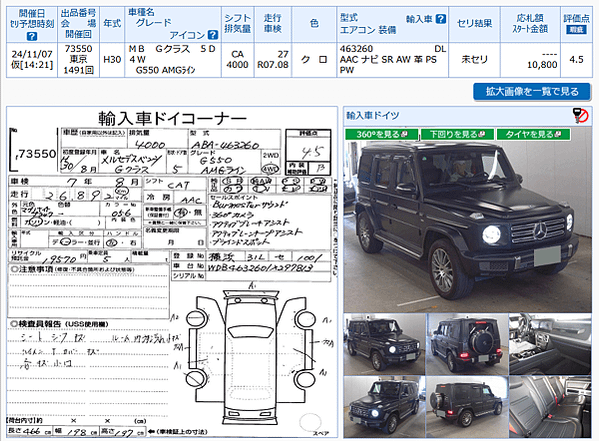
Task: Click the start price 10,800
Action: pos(542,65)
